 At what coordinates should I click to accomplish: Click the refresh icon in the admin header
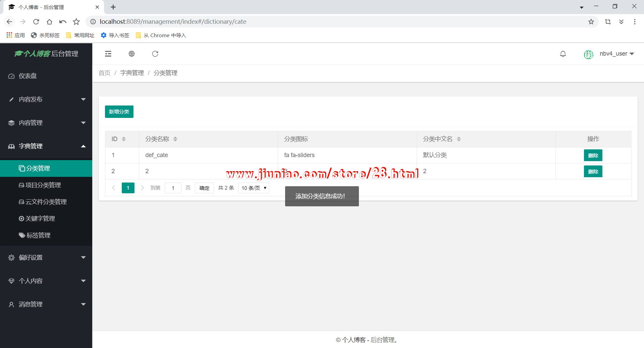click(155, 54)
